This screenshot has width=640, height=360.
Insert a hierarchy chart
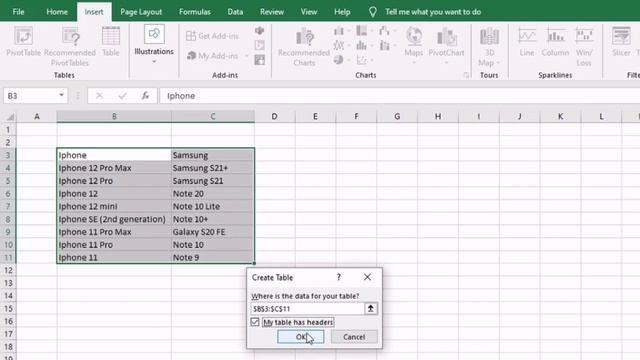tap(361, 31)
